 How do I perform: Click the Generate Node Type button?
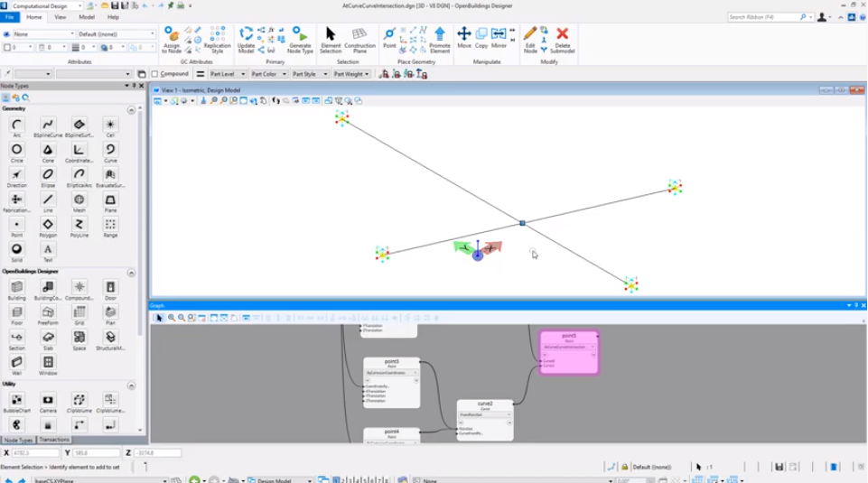coord(300,38)
